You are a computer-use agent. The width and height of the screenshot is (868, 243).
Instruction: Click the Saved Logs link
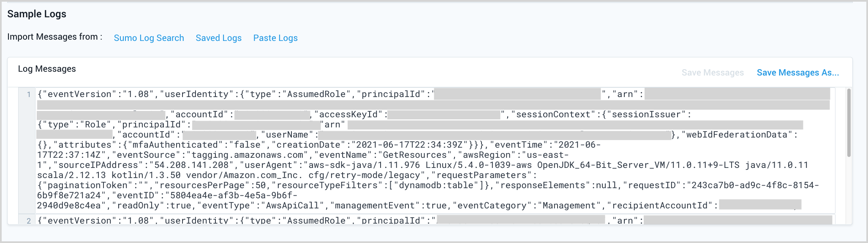click(218, 38)
